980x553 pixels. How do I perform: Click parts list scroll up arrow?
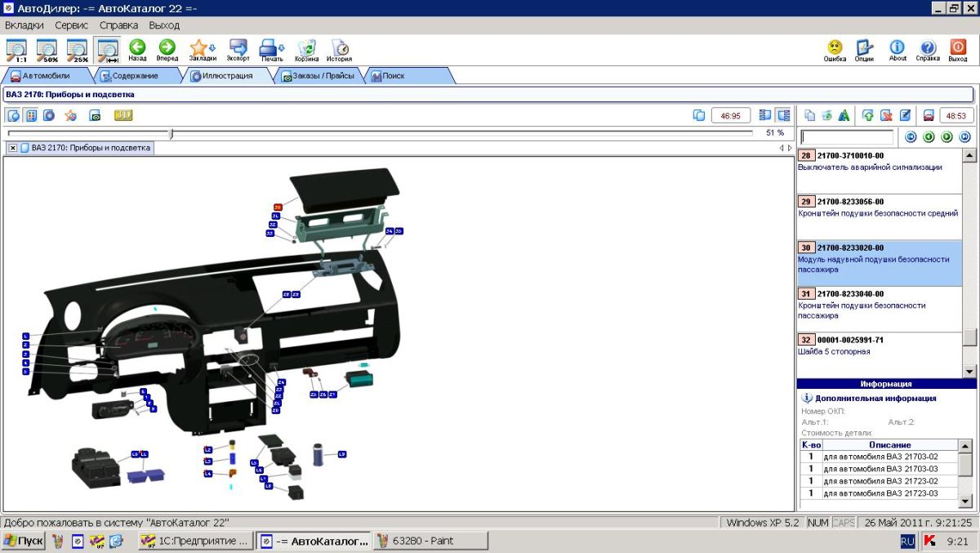[969, 155]
